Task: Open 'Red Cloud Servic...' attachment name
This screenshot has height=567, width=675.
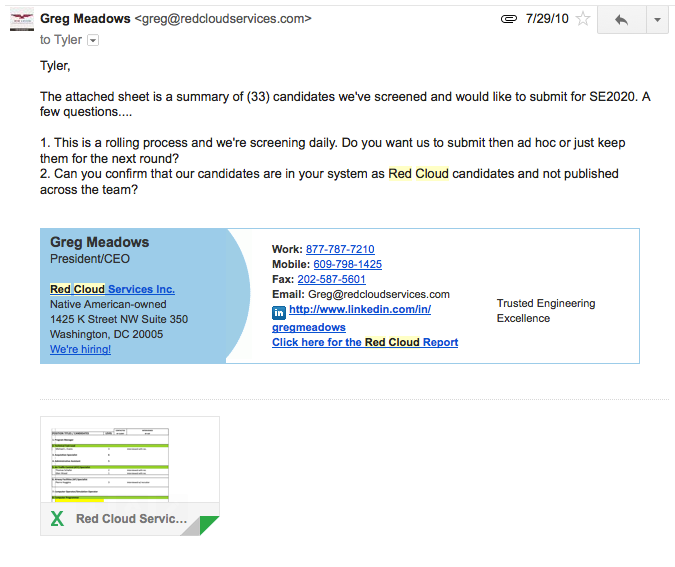Action: (132, 519)
